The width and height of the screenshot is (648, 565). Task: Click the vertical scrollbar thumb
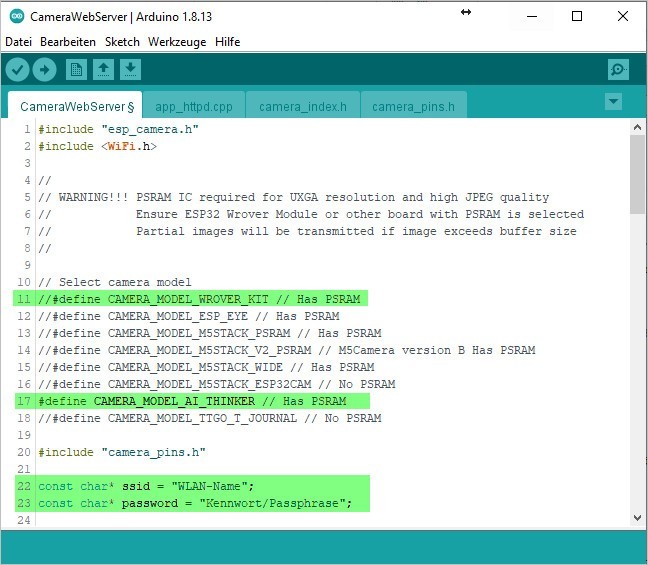pos(637,175)
